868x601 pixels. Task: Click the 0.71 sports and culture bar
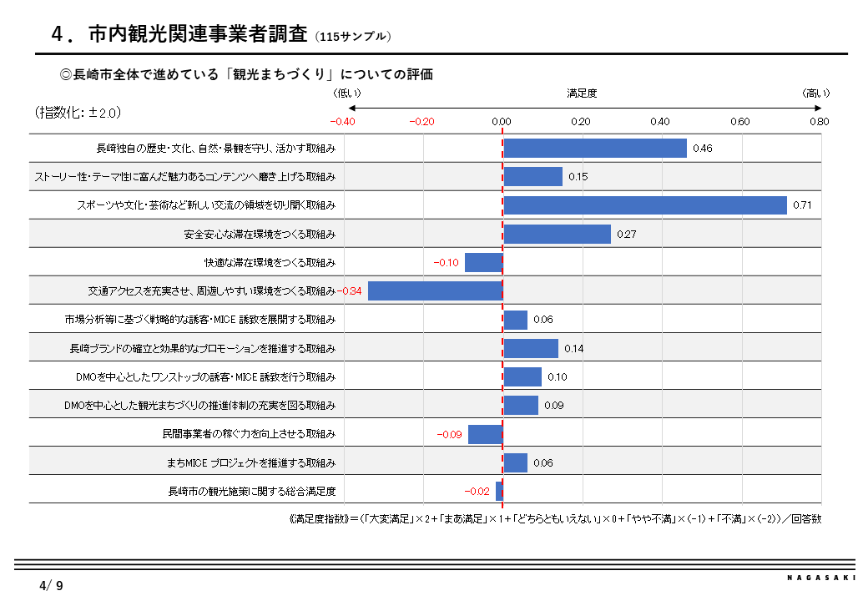click(645, 205)
